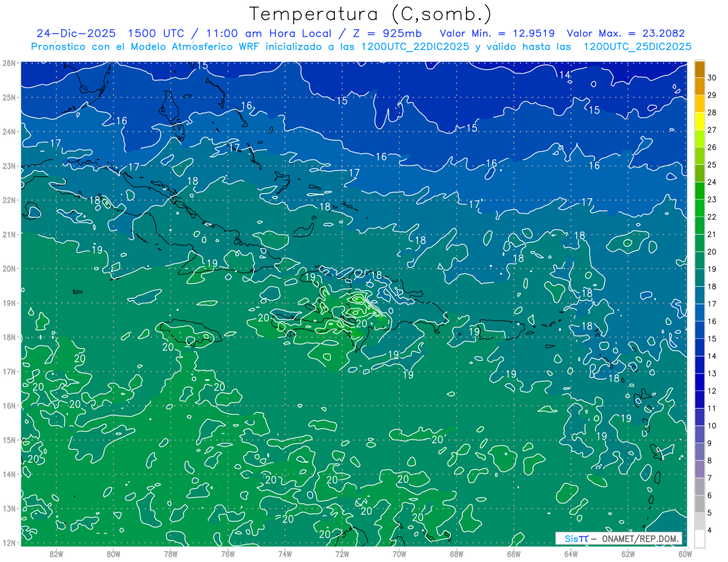The image size is (728, 562).
Task: Pick the bright yellow swatch between 27 and 28
Action: point(699,121)
